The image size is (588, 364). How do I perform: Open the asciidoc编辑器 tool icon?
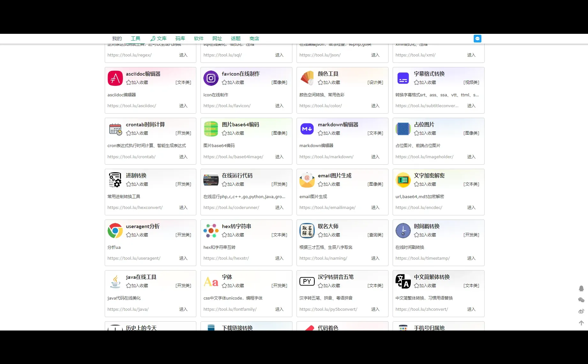115,78
